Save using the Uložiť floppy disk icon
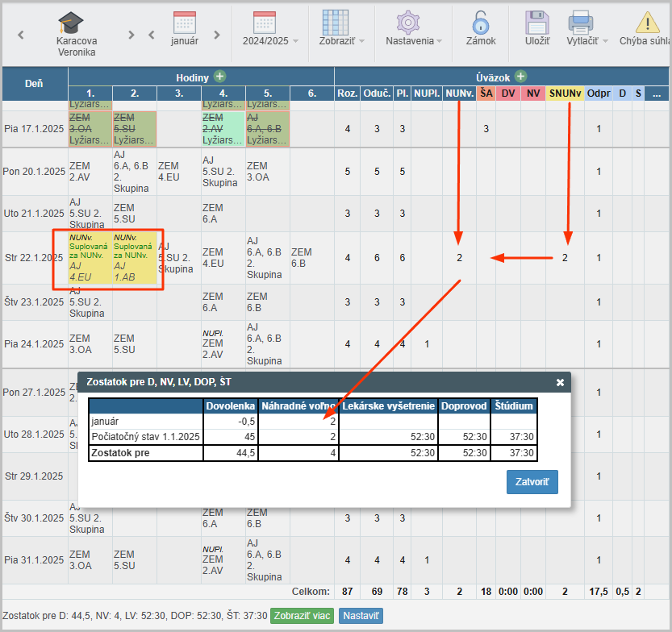 537,22
